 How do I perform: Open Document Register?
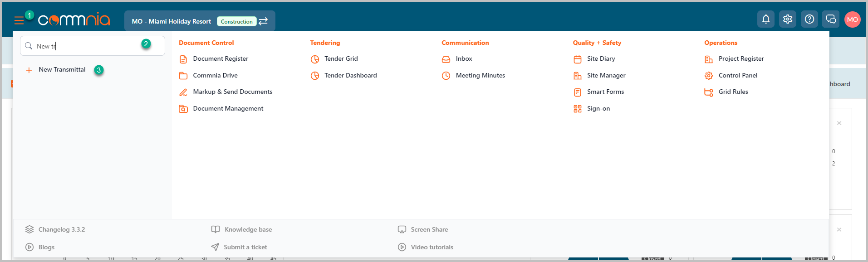(x=221, y=59)
